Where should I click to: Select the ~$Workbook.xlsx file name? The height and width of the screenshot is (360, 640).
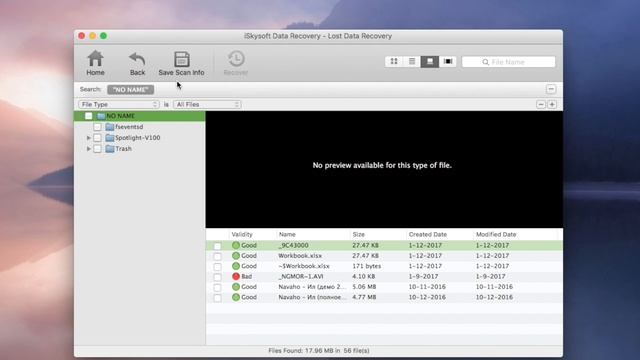(x=304, y=266)
